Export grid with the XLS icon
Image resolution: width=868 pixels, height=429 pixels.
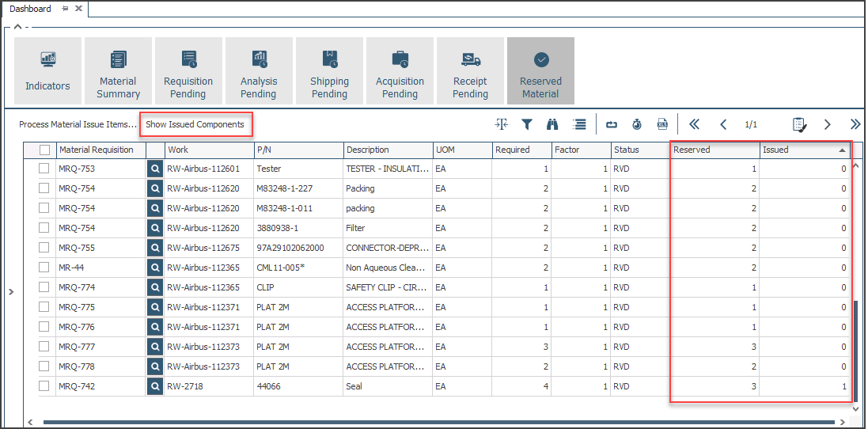[662, 124]
